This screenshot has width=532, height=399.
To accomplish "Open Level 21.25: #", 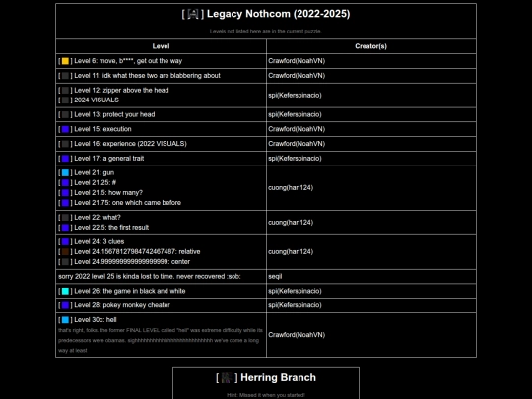I will point(96,183).
